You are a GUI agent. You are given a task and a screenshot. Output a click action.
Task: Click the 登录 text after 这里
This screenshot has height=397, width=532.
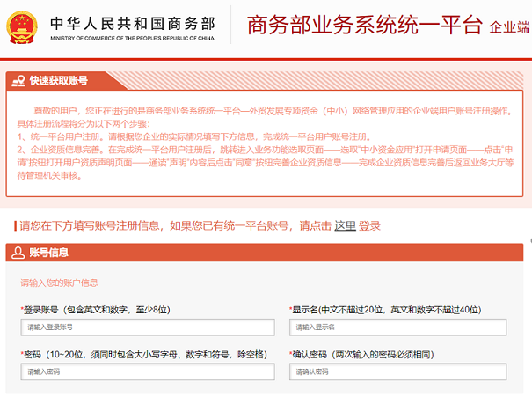[x=369, y=225]
